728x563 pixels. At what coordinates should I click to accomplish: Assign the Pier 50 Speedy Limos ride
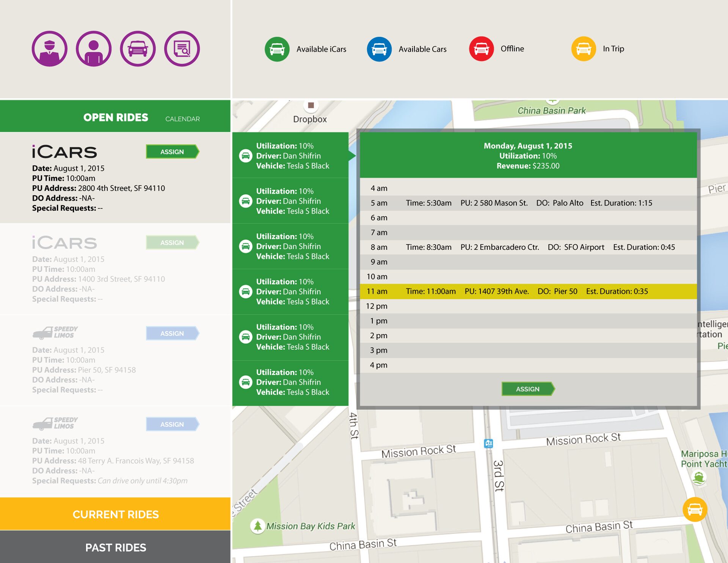pyautogui.click(x=173, y=333)
